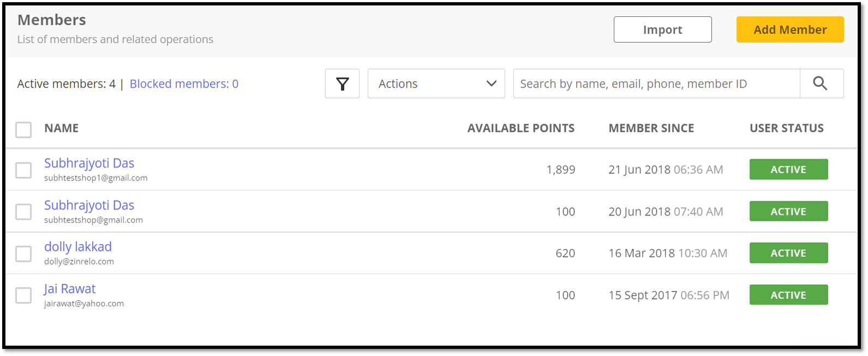Expand the Actions dropdown
The width and height of the screenshot is (868, 356).
436,83
